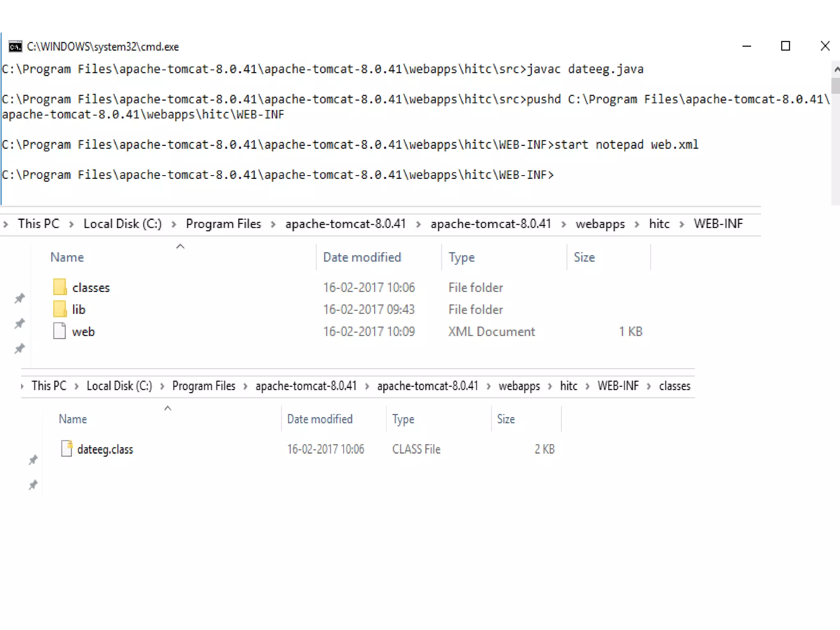The height and width of the screenshot is (630, 840).
Task: Select the web XML document icon
Action: 60,331
